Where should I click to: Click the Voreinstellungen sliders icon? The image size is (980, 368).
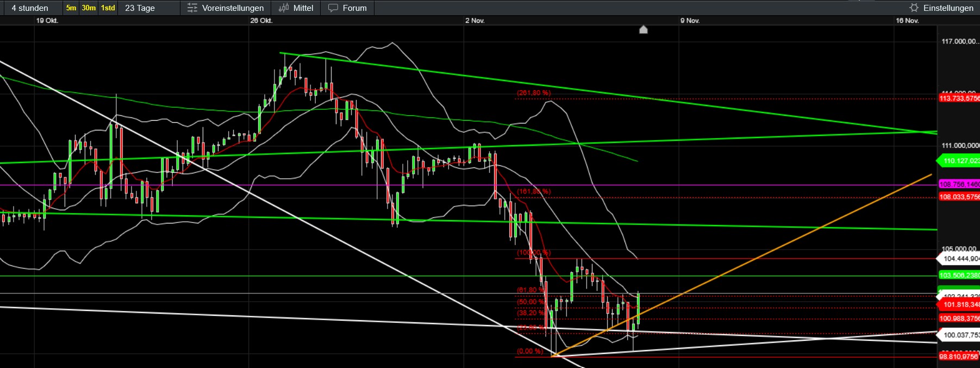192,8
